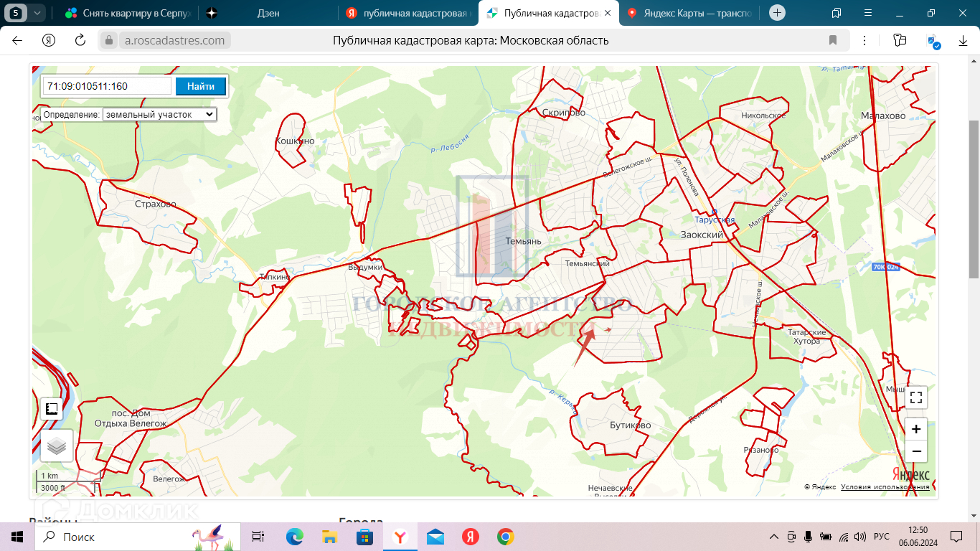Click the Темьянь settlement label
This screenshot has width=980, height=551.
tap(523, 242)
